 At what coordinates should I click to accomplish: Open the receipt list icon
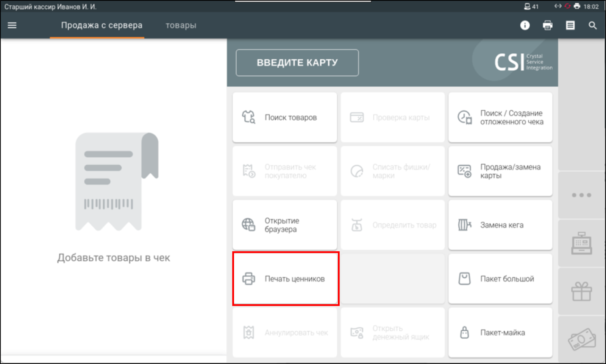click(570, 25)
